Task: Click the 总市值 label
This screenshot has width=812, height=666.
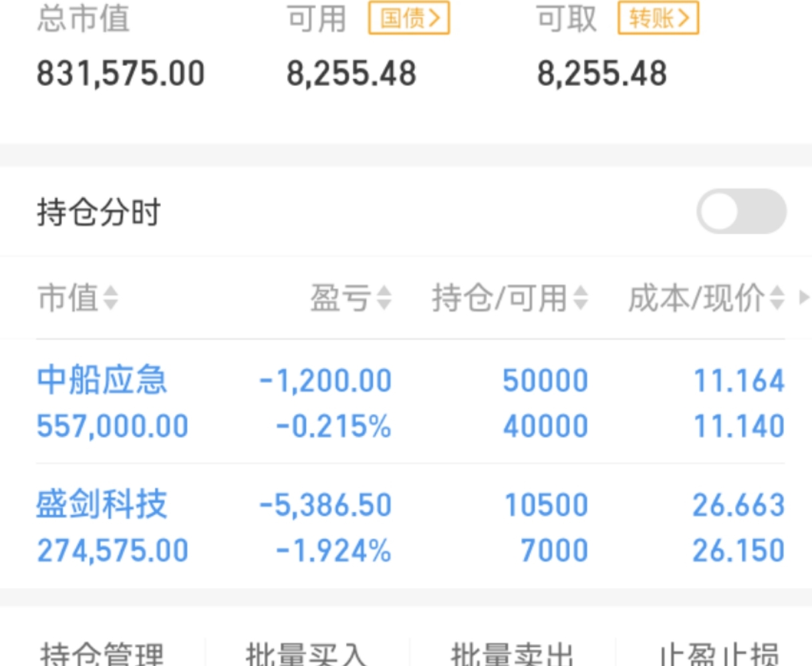Action: click(84, 18)
